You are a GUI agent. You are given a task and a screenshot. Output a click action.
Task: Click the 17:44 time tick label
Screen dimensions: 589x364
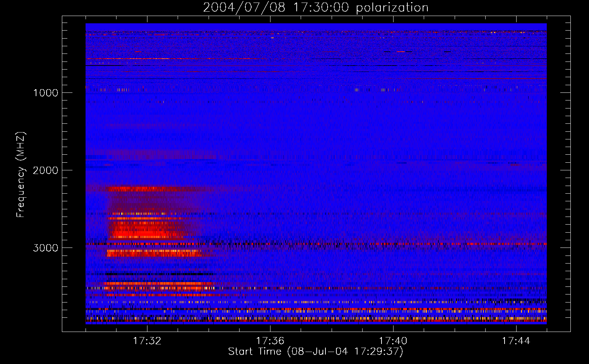point(516,341)
